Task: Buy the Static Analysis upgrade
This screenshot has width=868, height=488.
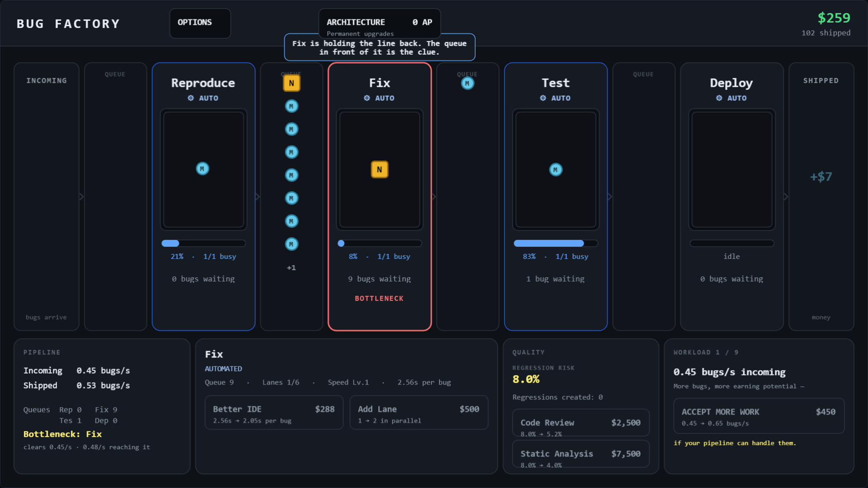Action: pos(580,454)
